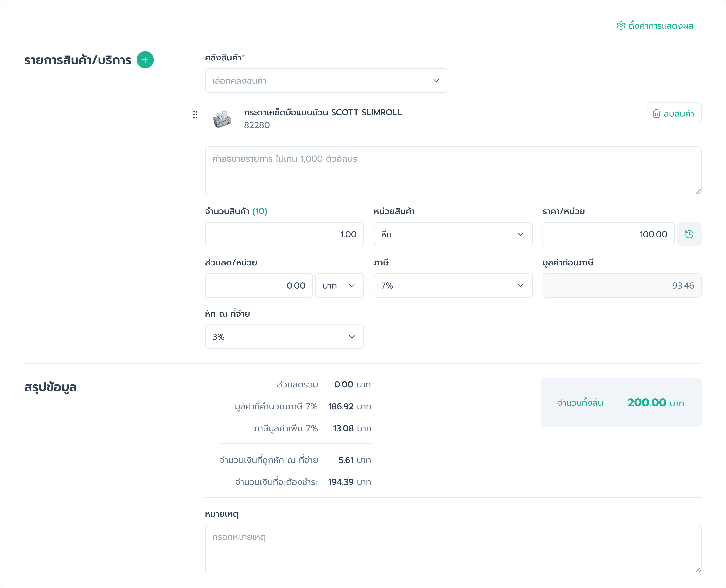The height and width of the screenshot is (588, 726).
Task: Grab the six-dot drag handle
Action: pyautogui.click(x=195, y=115)
